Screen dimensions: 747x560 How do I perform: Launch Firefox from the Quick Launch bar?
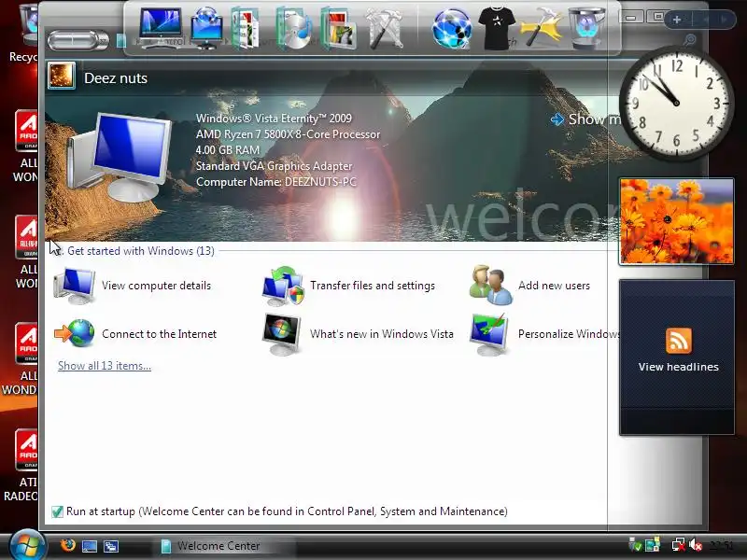pyautogui.click(x=68, y=544)
